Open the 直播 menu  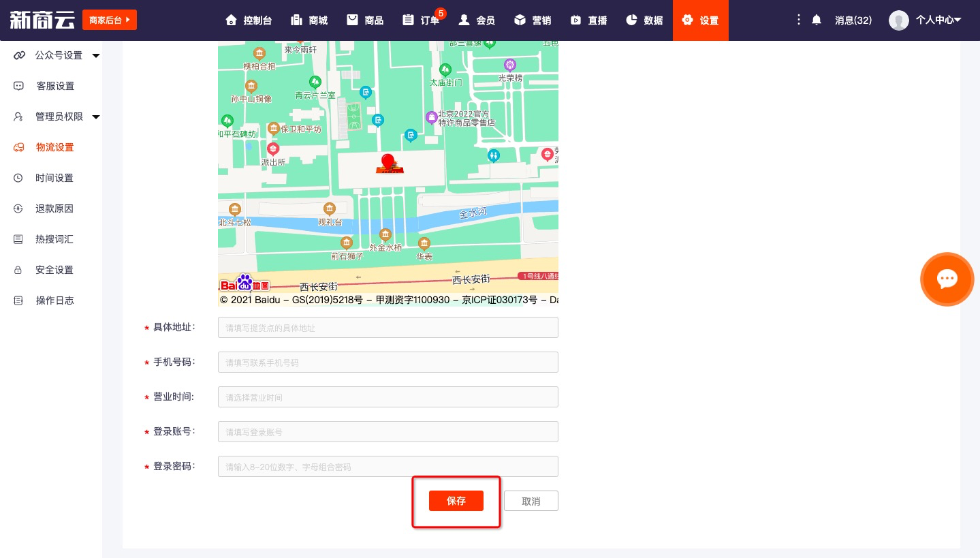coord(588,20)
